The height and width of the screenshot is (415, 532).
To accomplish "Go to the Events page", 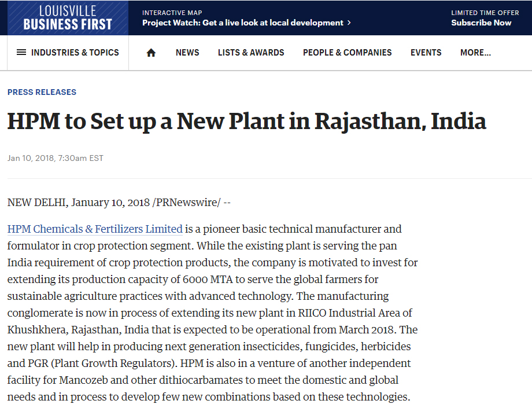I will coord(426,53).
